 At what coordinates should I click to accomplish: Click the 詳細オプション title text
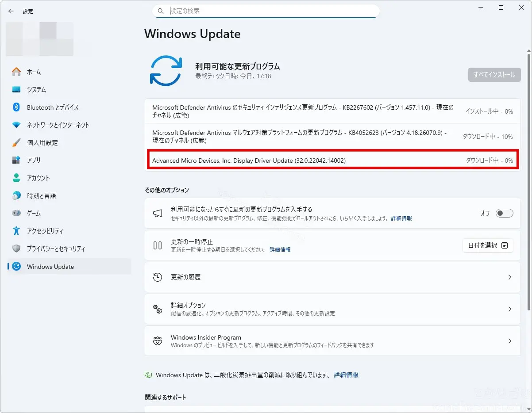click(189, 305)
